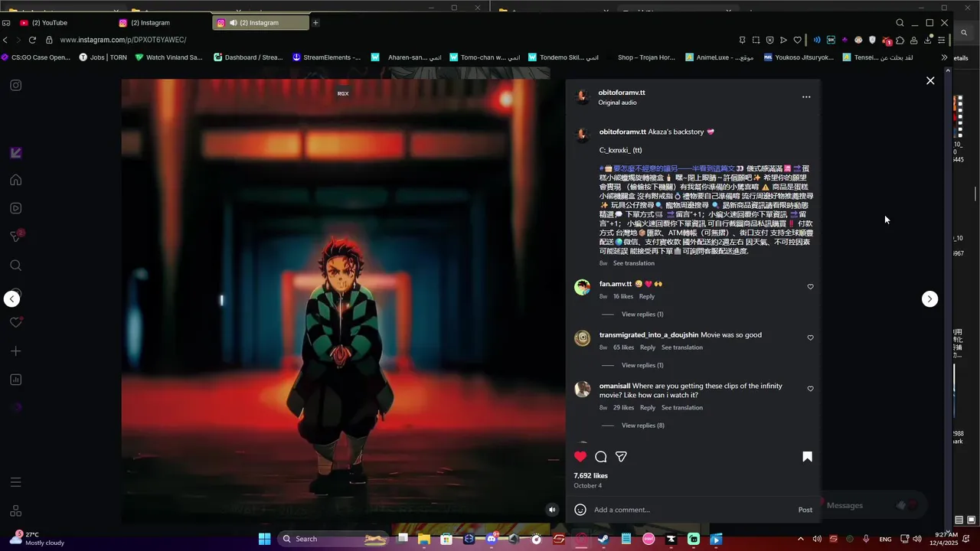Viewport: 980px width, 551px height.
Task: Create a new post with plus icon
Action: 15,351
